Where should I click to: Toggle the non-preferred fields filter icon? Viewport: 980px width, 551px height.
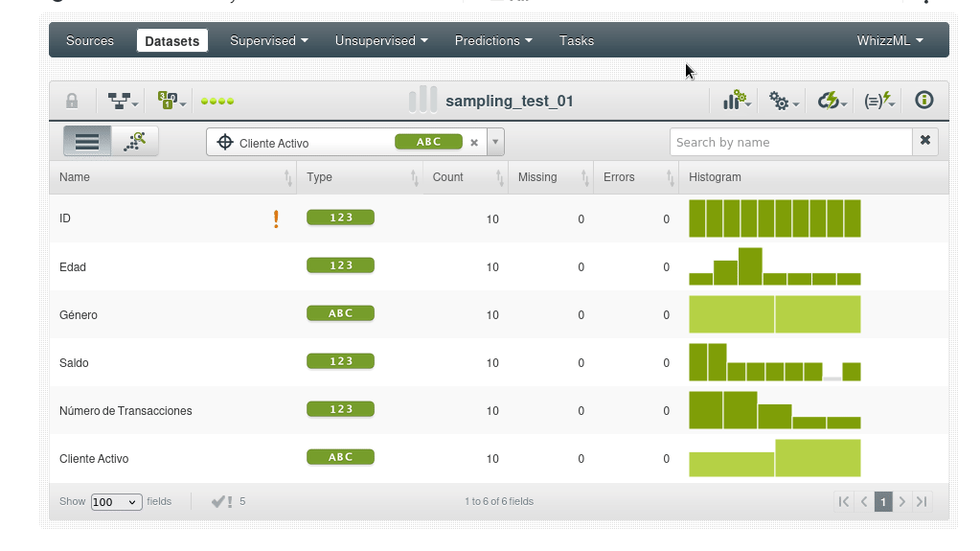click(222, 501)
